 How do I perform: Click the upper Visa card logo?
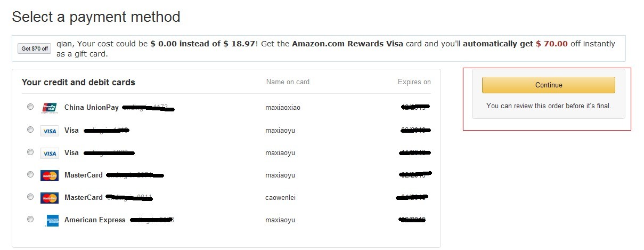point(50,131)
